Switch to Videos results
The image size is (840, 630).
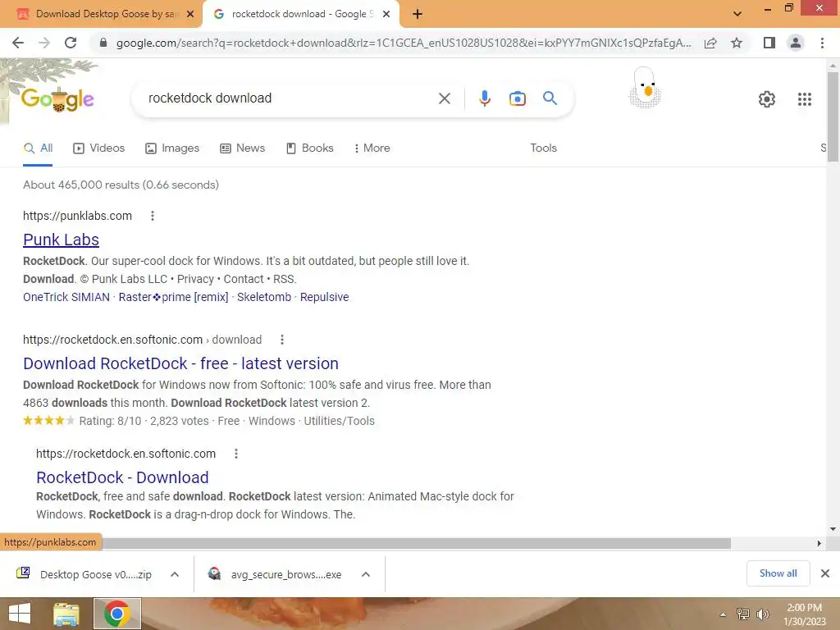coord(99,148)
